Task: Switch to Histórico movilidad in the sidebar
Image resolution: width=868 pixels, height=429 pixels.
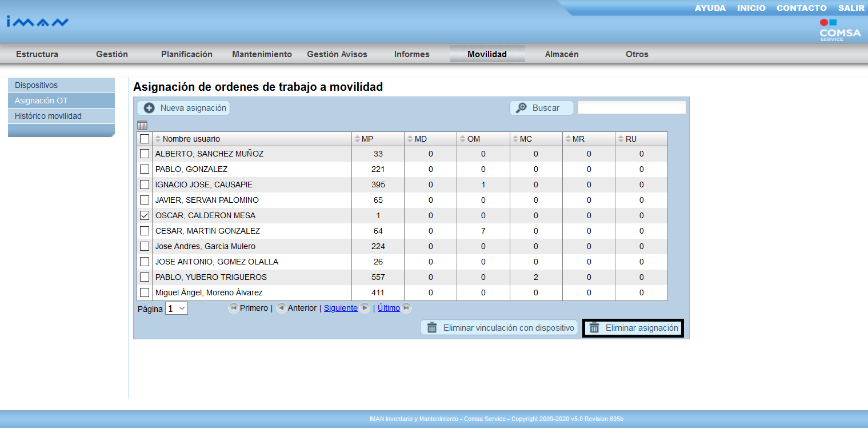Action: (48, 116)
